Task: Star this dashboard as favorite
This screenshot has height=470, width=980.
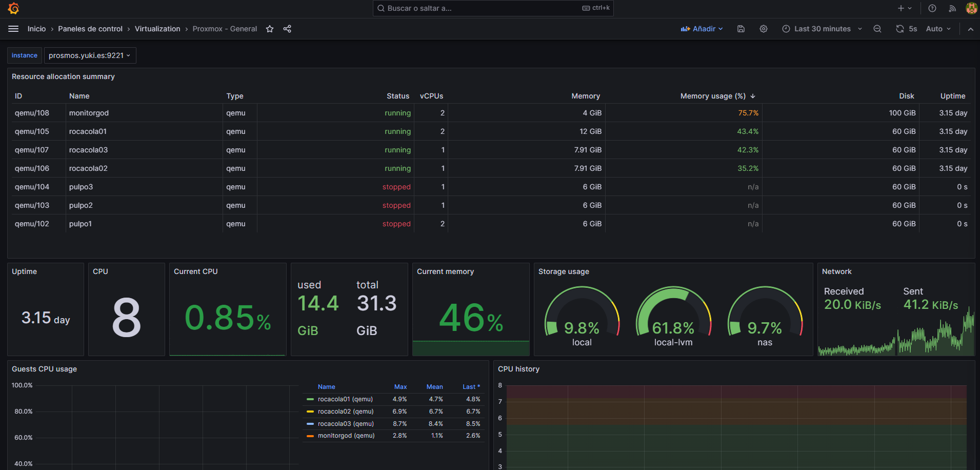Action: 270,29
